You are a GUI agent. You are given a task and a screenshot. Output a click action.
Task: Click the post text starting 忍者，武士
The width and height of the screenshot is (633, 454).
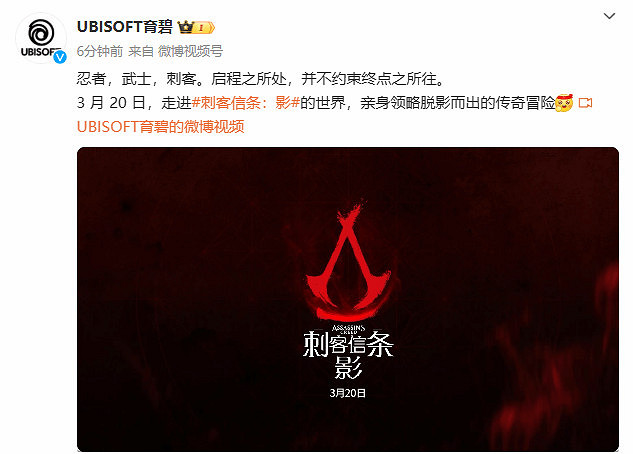260,79
